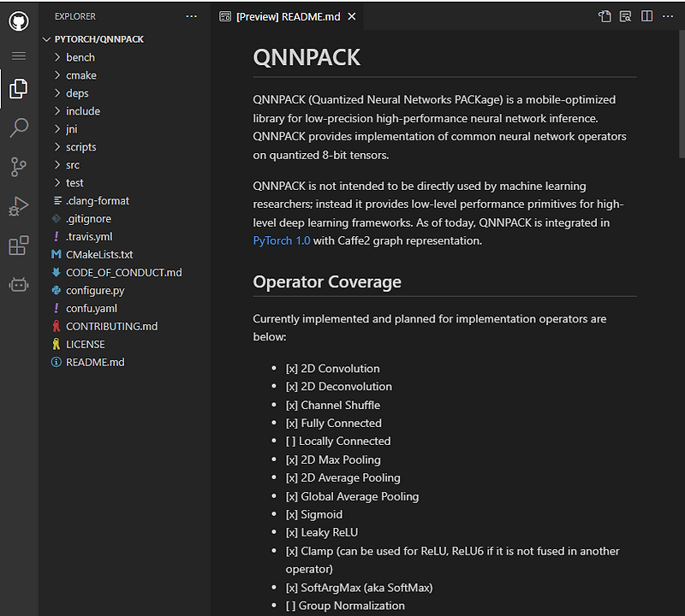Click the '[x] Global Average Pooling' list item
Viewport: 685px width, 616px height.
pos(352,496)
